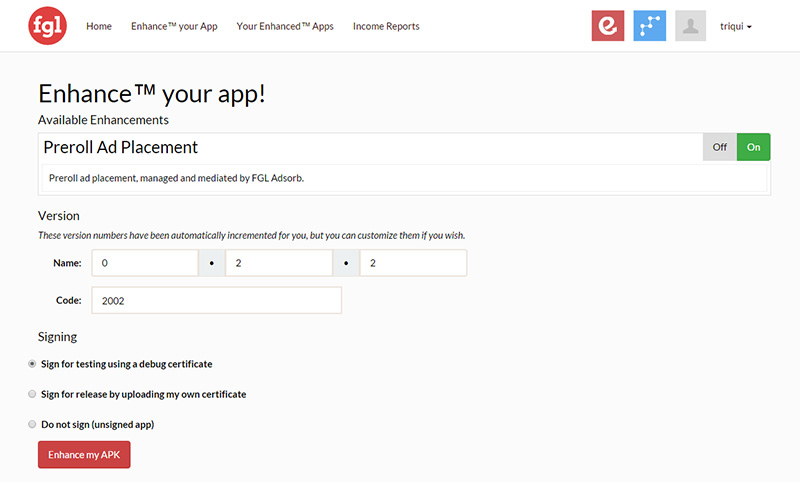This screenshot has width=800, height=482.
Task: Click the blue network nodes icon
Action: tap(650, 26)
